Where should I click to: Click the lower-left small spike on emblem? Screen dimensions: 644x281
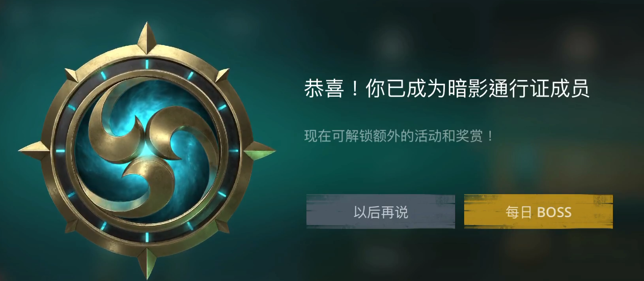pos(72,226)
